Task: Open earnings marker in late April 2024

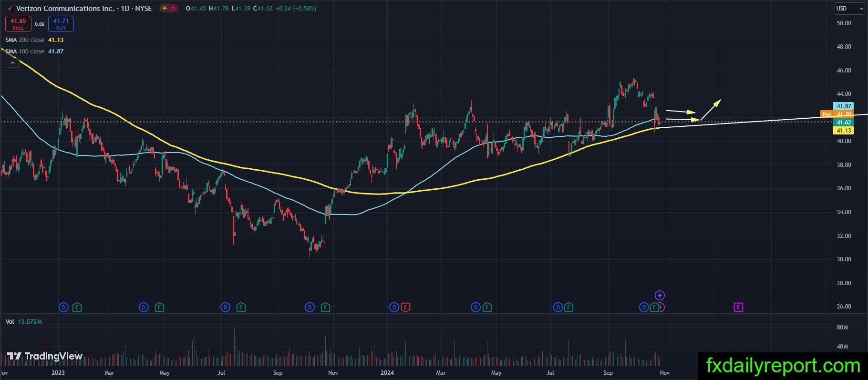Action: [x=487, y=308]
